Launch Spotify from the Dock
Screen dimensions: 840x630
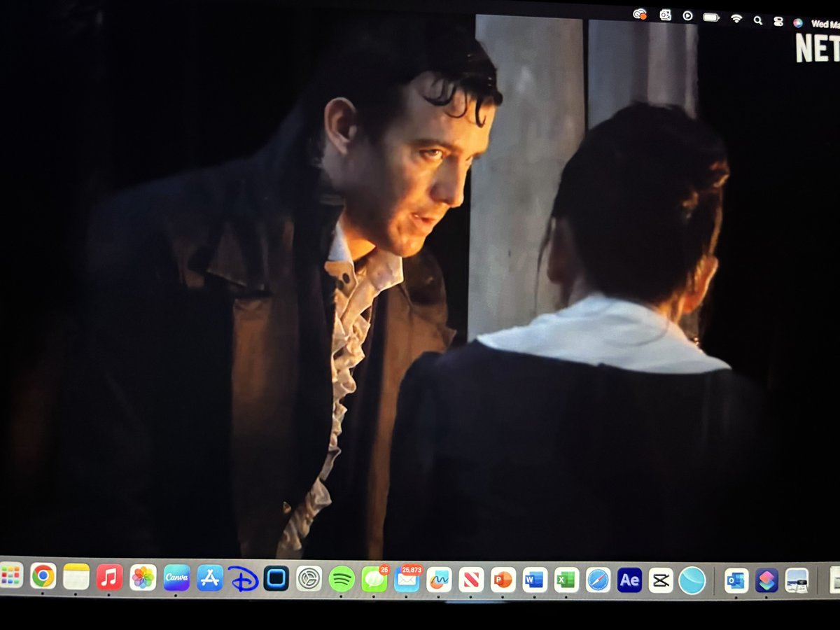click(342, 579)
